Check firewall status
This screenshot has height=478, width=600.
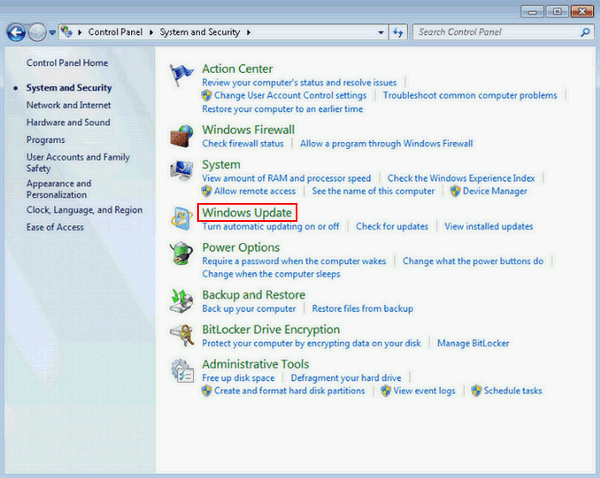pos(243,144)
